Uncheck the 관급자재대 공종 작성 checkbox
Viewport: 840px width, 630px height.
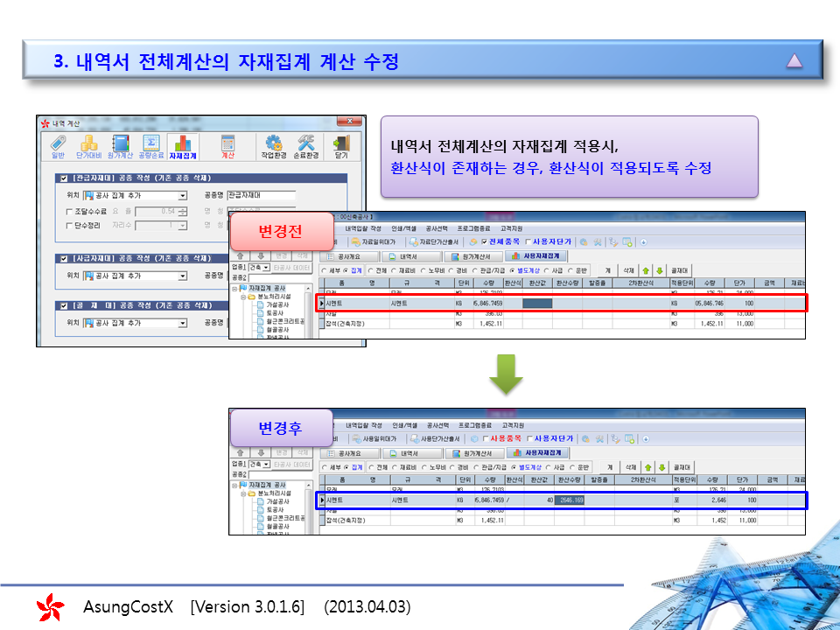(x=64, y=179)
